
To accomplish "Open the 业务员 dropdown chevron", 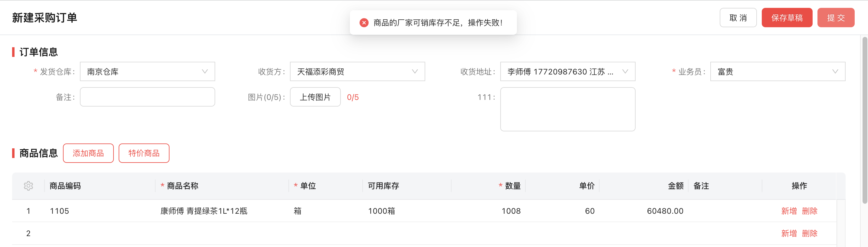I will 835,71.
